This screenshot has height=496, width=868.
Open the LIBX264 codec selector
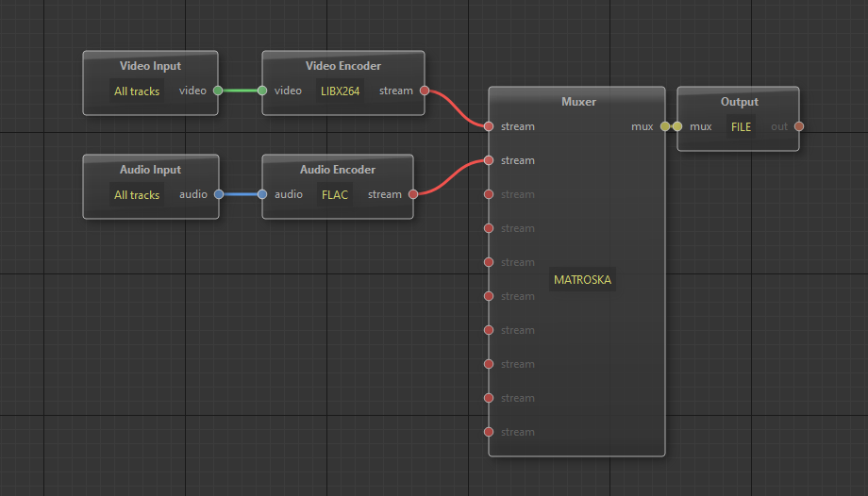coord(340,91)
